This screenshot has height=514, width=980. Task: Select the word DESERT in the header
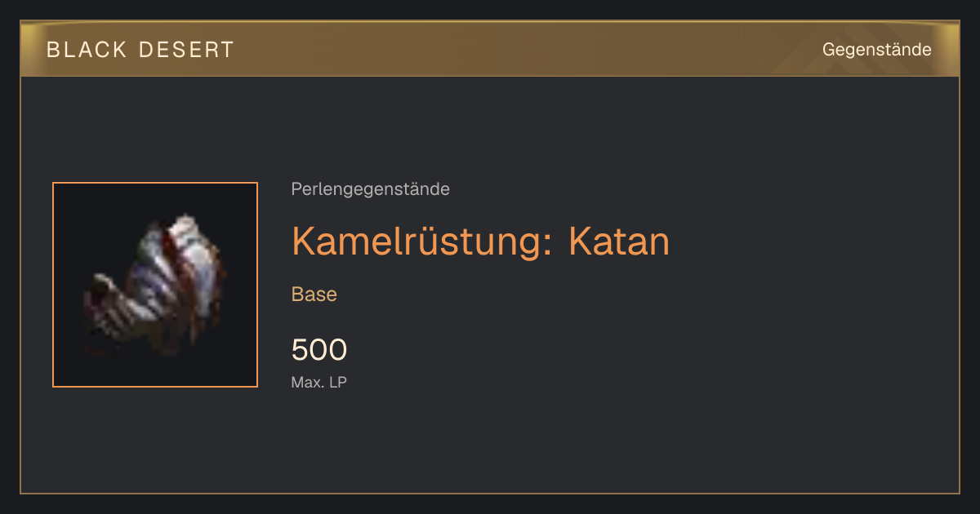[x=185, y=50]
